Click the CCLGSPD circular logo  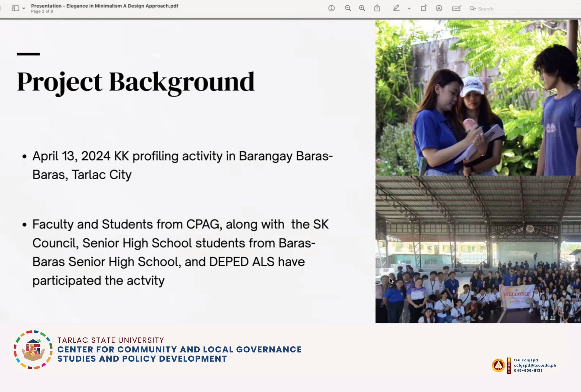pyautogui.click(x=33, y=350)
